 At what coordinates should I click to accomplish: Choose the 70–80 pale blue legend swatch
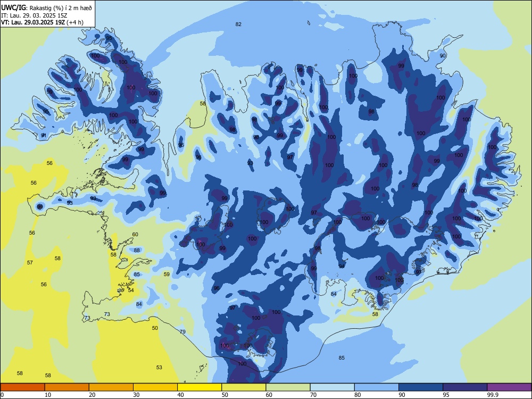point(332,387)
